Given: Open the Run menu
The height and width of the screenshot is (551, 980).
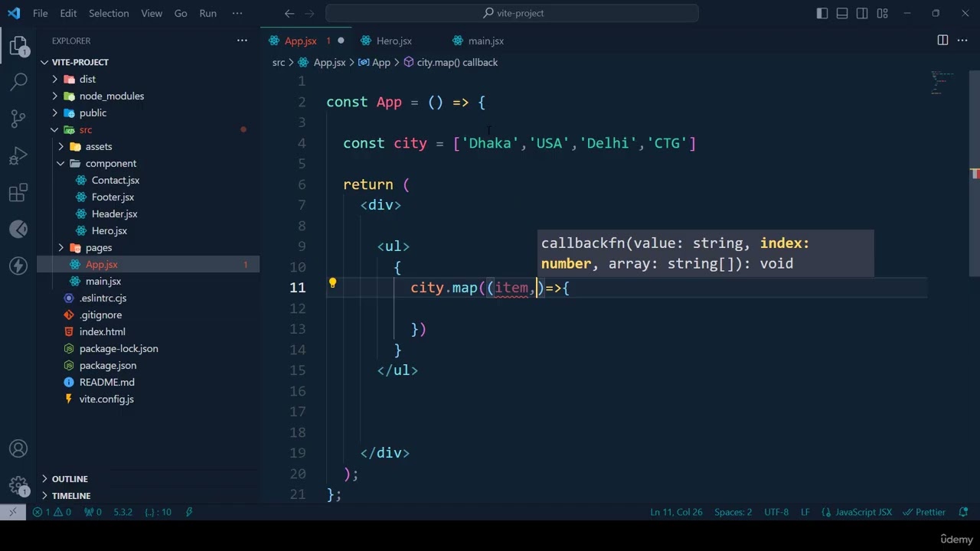Looking at the screenshot, I should pos(207,13).
